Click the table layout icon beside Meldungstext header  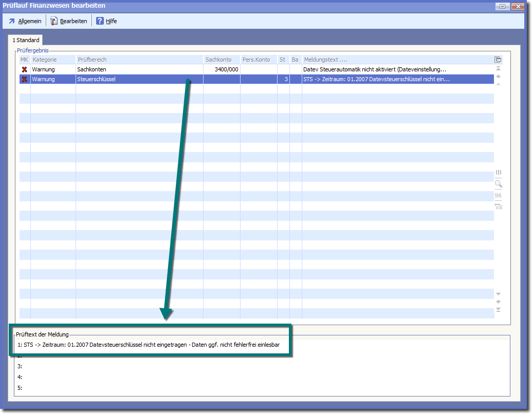pyautogui.click(x=498, y=60)
